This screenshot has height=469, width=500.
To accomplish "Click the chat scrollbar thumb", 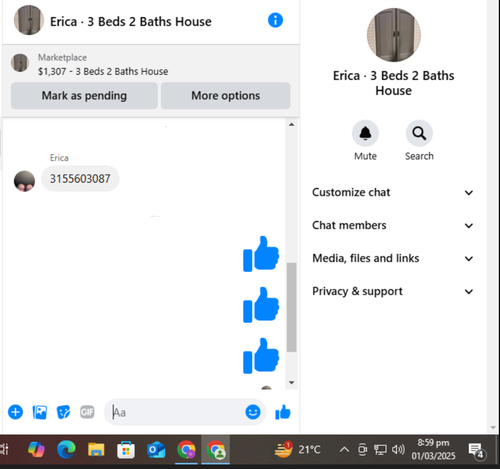I will point(292,307).
